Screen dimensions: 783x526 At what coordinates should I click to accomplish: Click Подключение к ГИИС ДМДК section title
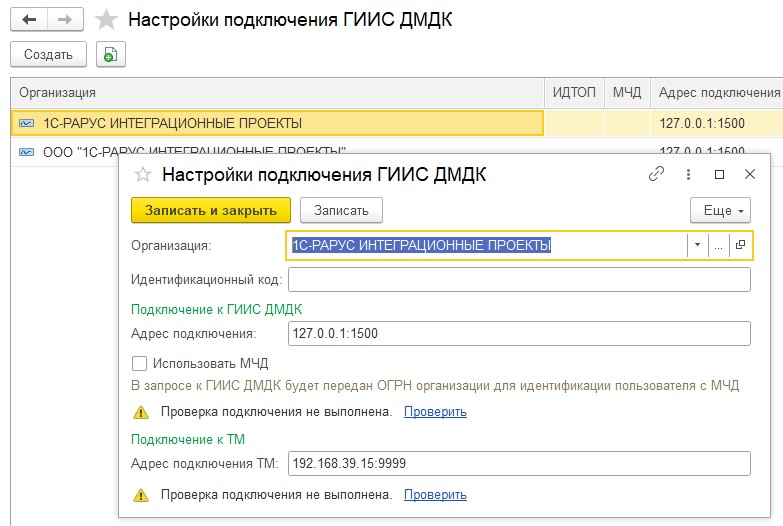pyautogui.click(x=216, y=309)
